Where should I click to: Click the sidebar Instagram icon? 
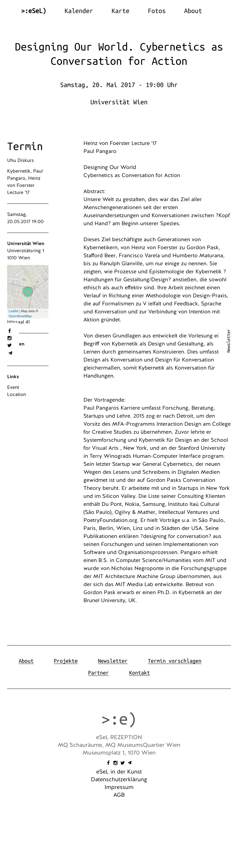(x=10, y=338)
